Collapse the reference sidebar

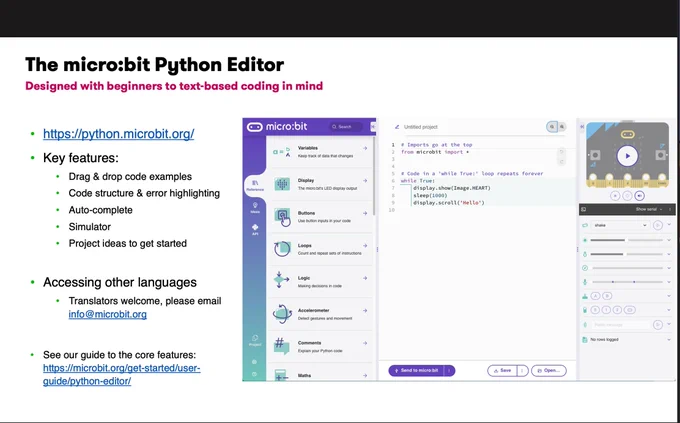click(x=373, y=127)
